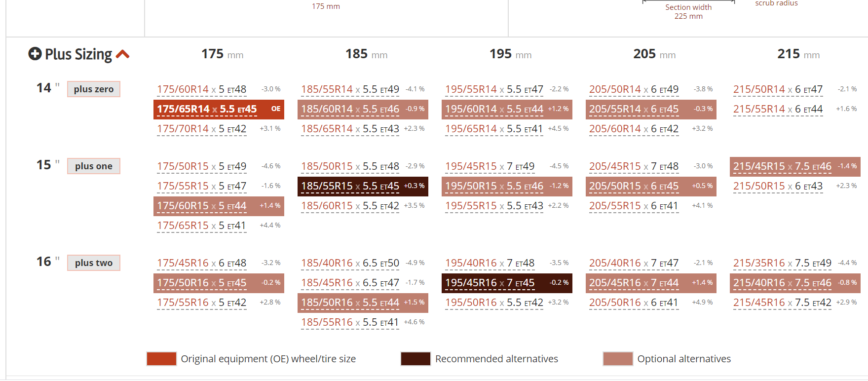Collapse the Plus Sizing section chevron
Screen dimensions: 868x381
123,54
